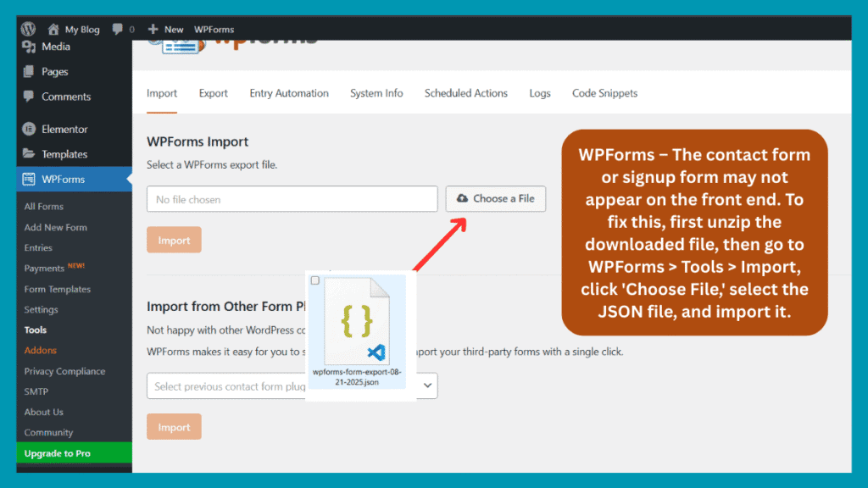Tick the JSON file's selection checkbox
868x488 pixels.
pos(315,280)
